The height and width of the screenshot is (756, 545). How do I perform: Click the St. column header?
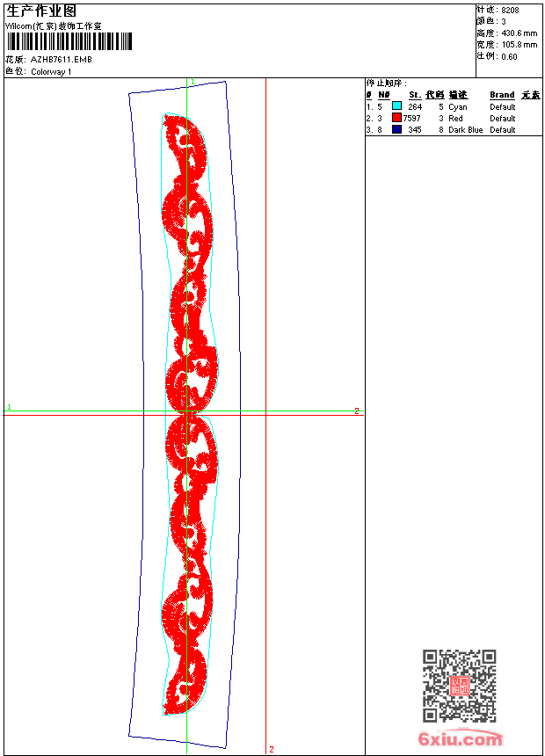[415, 95]
